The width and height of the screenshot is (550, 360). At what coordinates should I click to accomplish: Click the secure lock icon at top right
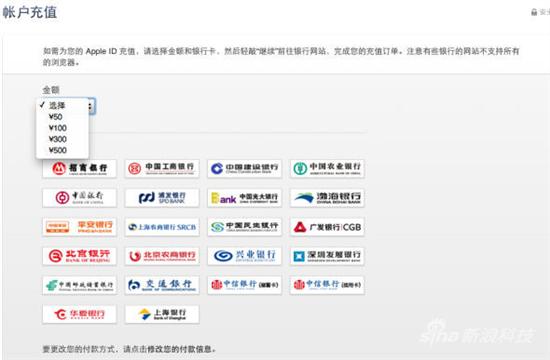point(534,12)
